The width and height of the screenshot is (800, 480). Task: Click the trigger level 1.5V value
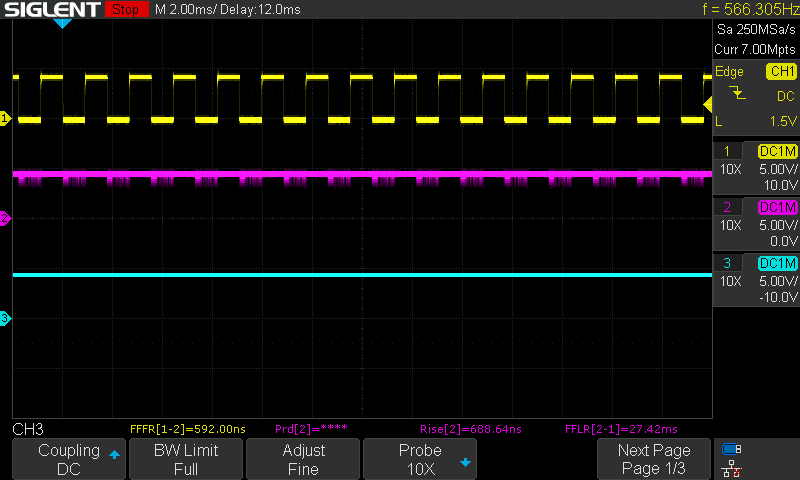tap(783, 121)
